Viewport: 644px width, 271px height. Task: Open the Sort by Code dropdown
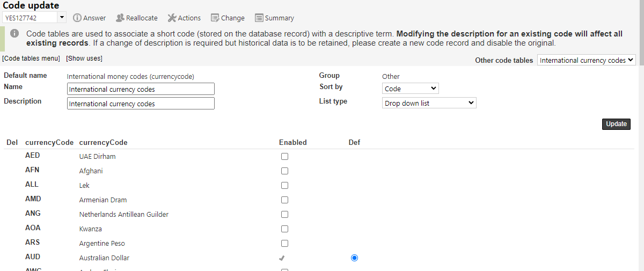point(411,89)
